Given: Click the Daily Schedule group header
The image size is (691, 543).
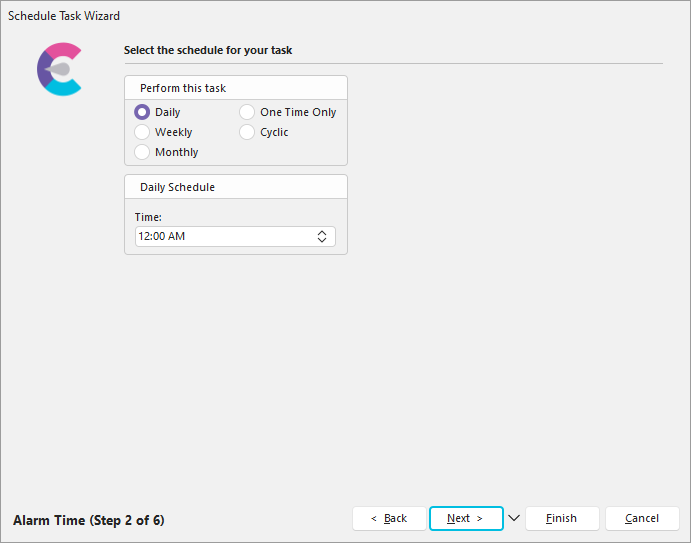Looking at the screenshot, I should tap(177, 187).
